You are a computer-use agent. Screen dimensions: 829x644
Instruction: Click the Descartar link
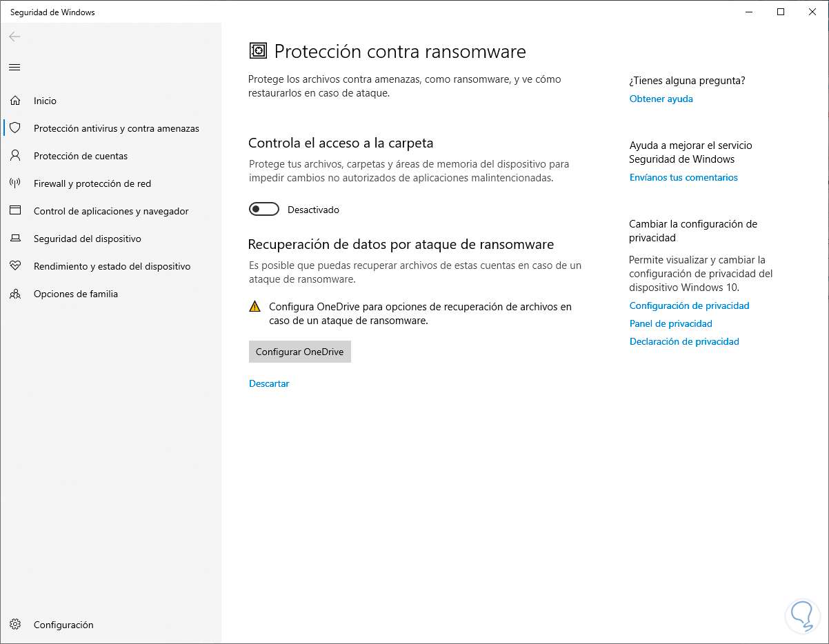pos(269,383)
